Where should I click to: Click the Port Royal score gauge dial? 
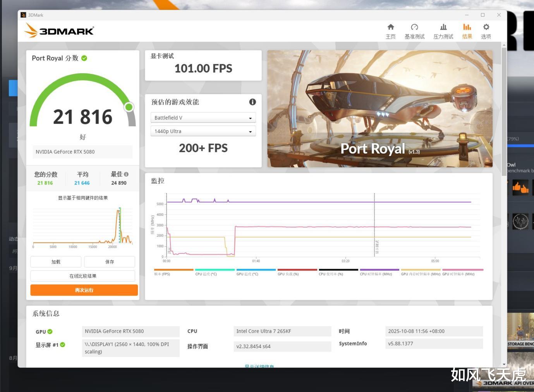click(83, 100)
